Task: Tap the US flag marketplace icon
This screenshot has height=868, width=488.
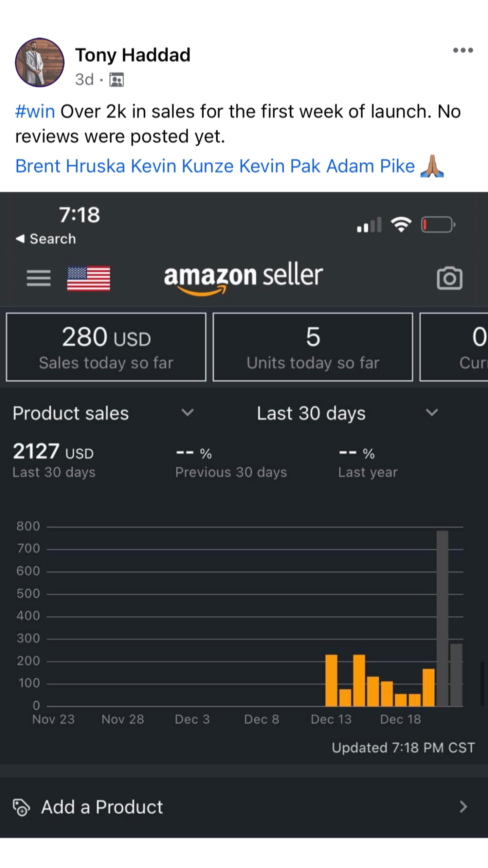Action: tap(89, 278)
